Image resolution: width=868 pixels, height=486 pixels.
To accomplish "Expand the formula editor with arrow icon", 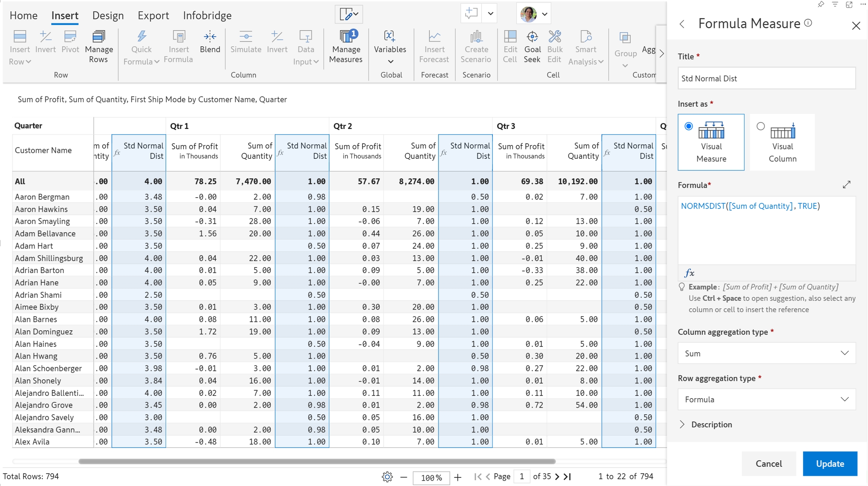I will pos(847,184).
